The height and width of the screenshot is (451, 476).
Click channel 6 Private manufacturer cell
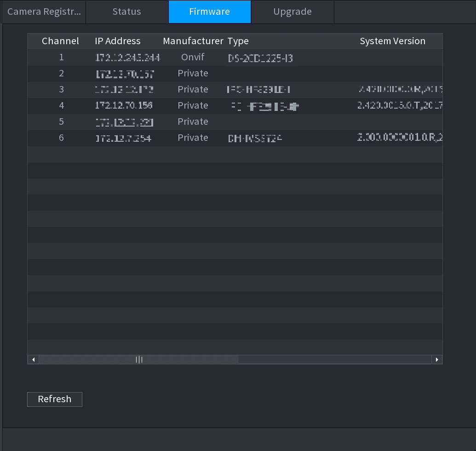click(193, 138)
